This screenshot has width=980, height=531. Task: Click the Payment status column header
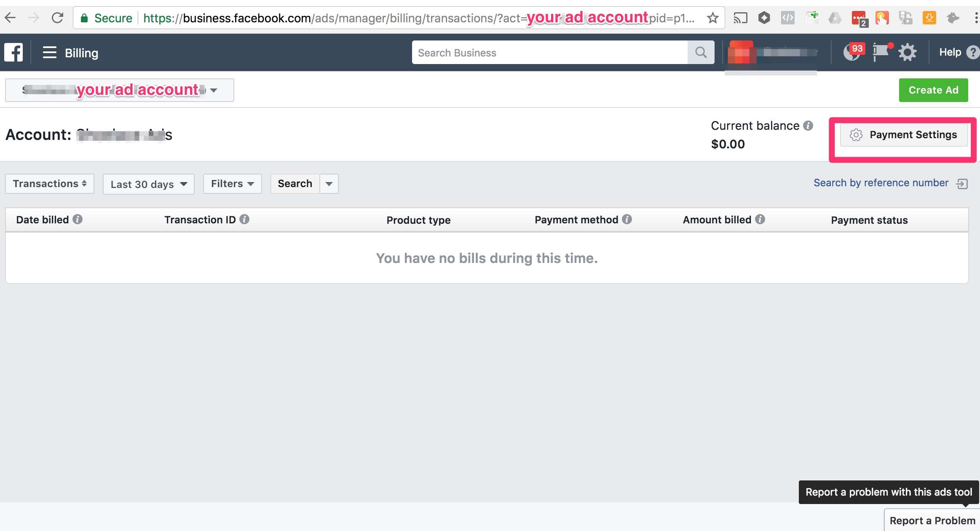coord(869,220)
